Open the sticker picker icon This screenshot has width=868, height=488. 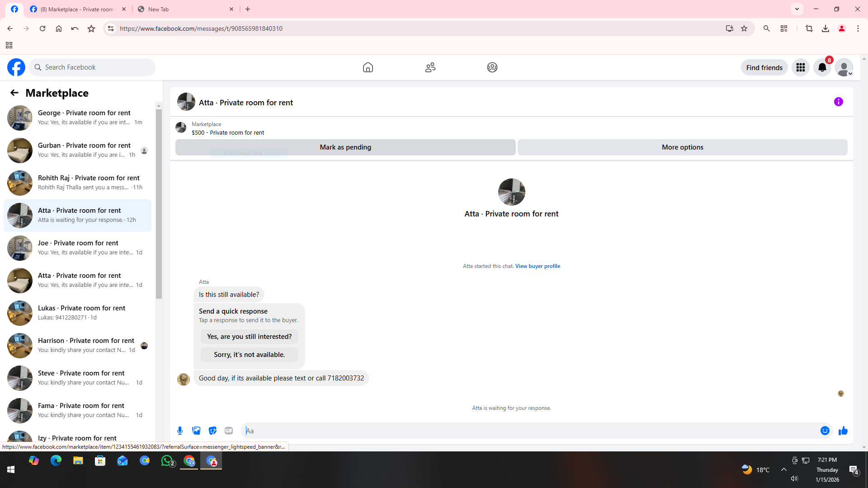point(212,431)
